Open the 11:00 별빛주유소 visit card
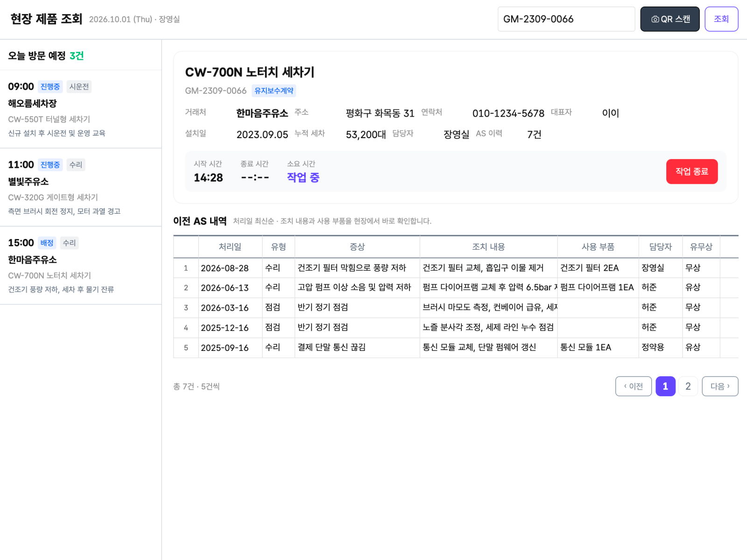The image size is (747, 560). [x=81, y=188]
